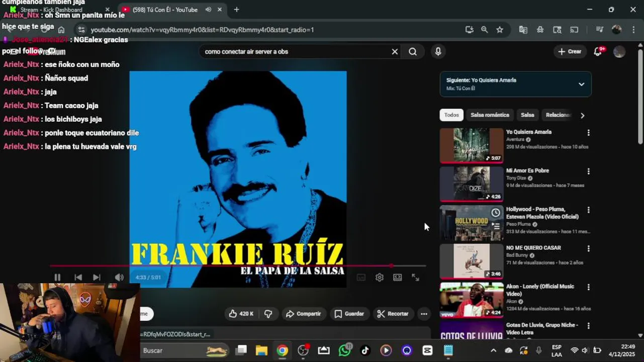Open more actions ellipsis under video
644x362 pixels.
pos(424,314)
